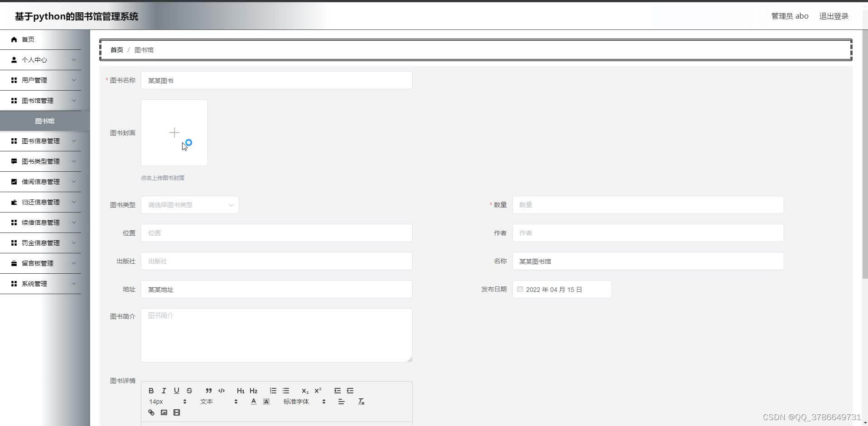This screenshot has height=426, width=868.
Task: Expand 系统管理 sidebar menu
Action: point(41,284)
